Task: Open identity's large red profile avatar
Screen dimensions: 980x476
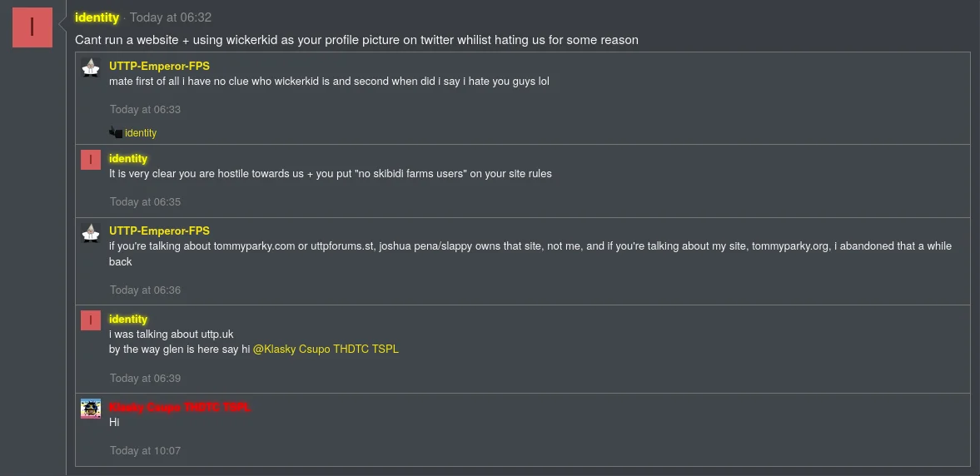Action: pyautogui.click(x=32, y=27)
